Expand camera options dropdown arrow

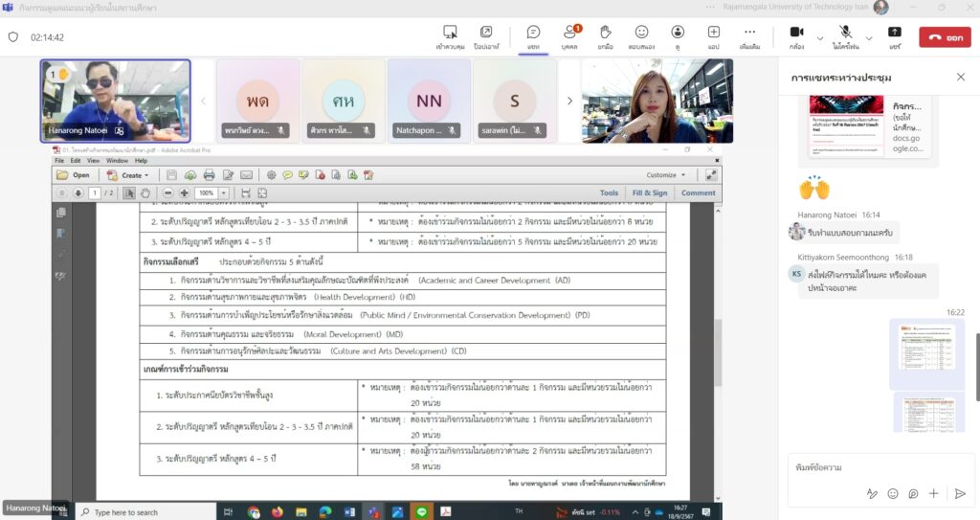[819, 37]
